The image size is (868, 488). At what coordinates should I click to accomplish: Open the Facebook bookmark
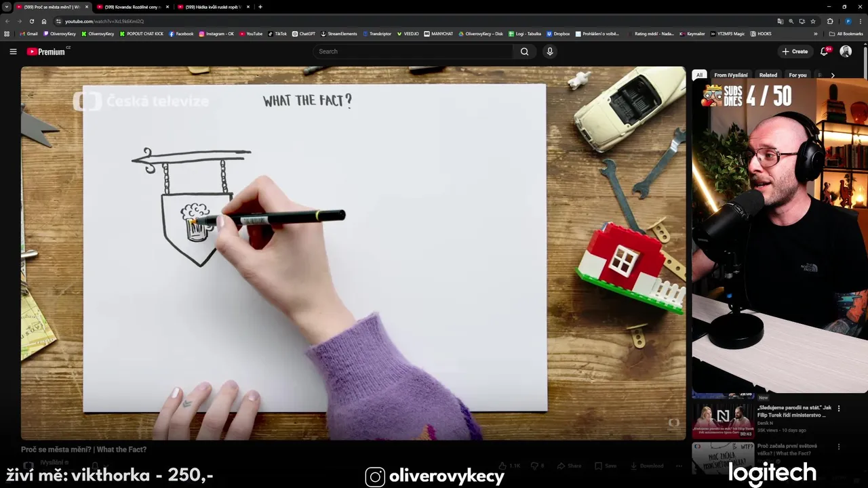(181, 33)
